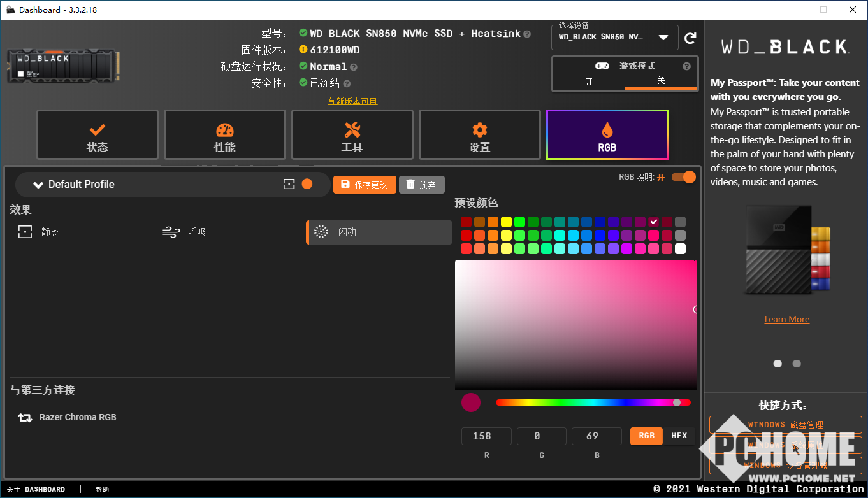
Task: Turn off the RGB照明 toggle switch
Action: [684, 177]
